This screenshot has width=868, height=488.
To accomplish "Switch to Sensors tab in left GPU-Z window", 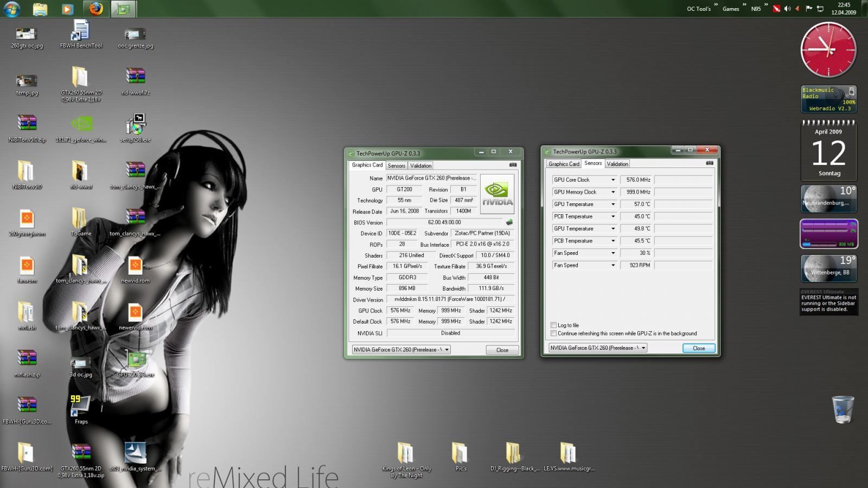I will tap(397, 166).
